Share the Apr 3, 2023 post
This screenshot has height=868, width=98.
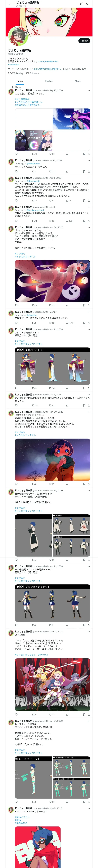(89, 201)
